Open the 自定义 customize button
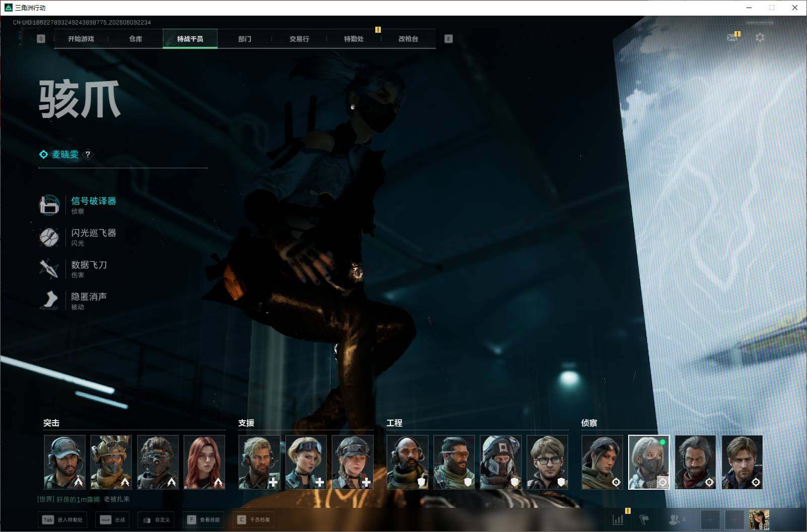The height and width of the screenshot is (532, 807). tap(156, 520)
